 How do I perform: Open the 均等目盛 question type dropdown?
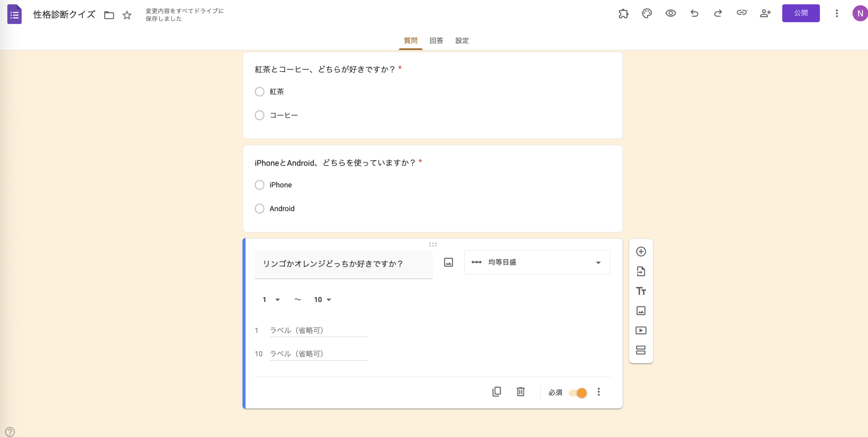click(x=537, y=262)
